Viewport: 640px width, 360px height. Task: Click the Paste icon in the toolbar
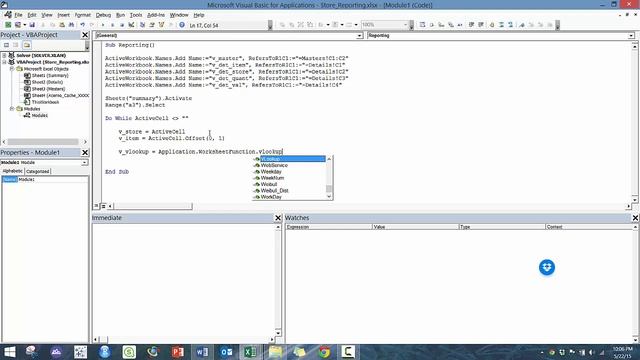[62, 25]
